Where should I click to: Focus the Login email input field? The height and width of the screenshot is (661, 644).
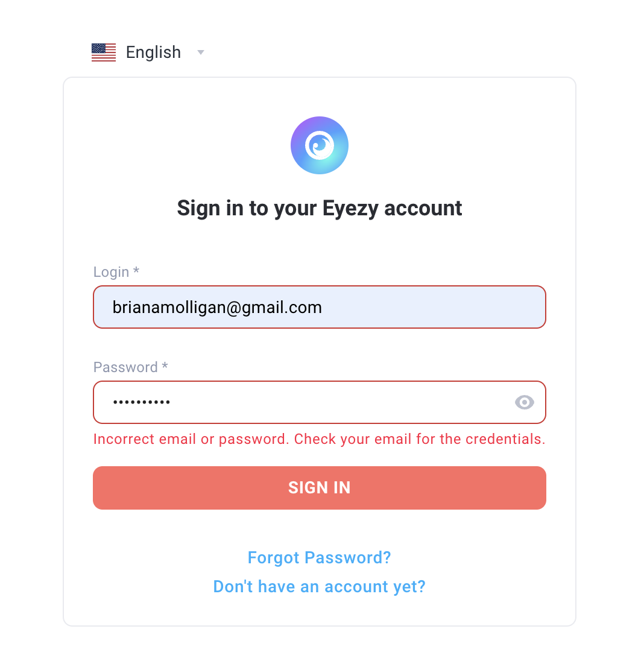[320, 307]
